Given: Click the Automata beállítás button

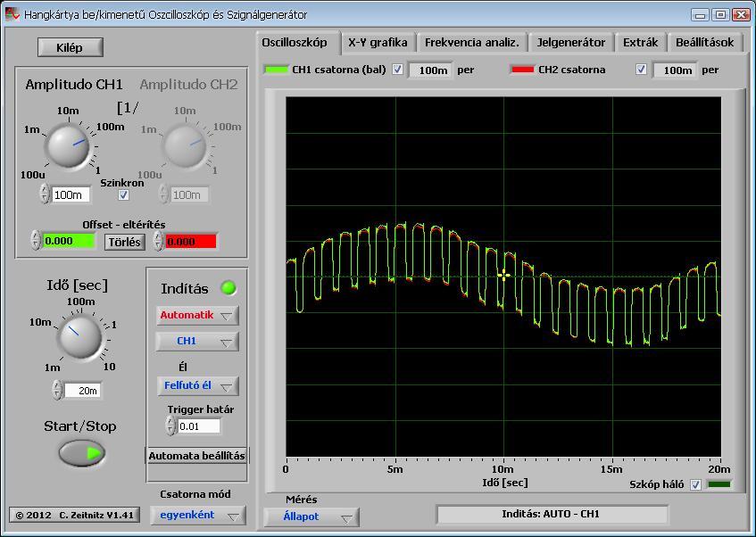Looking at the screenshot, I should tap(196, 456).
